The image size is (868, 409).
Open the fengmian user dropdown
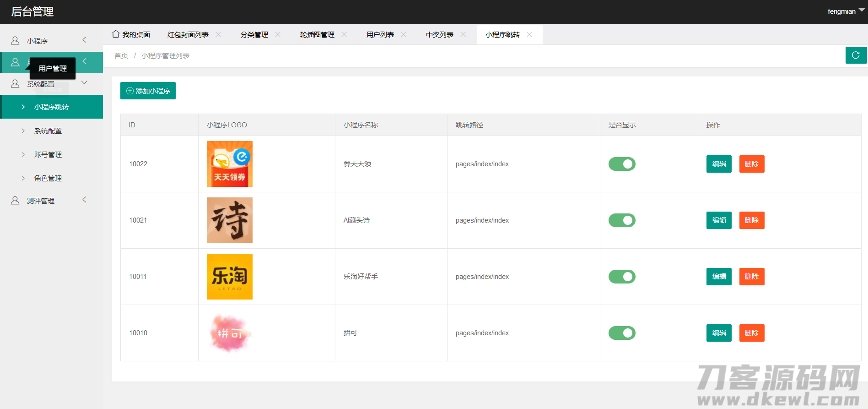(x=845, y=11)
